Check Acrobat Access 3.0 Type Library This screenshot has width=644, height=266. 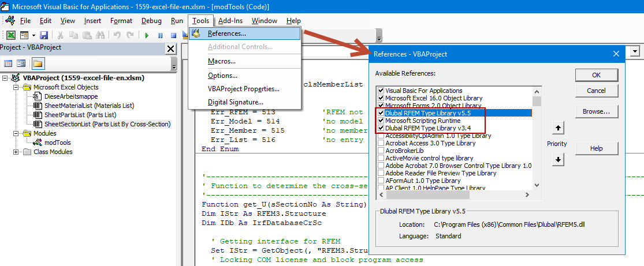coord(381,143)
